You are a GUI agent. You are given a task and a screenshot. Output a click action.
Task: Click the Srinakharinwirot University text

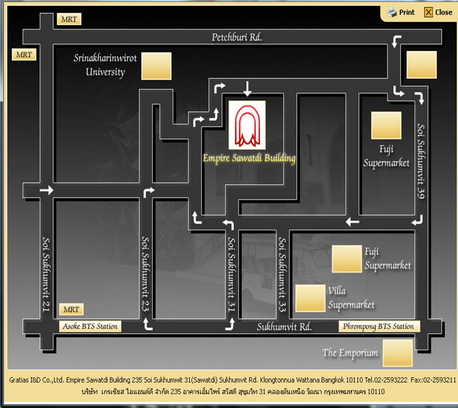tap(105, 65)
